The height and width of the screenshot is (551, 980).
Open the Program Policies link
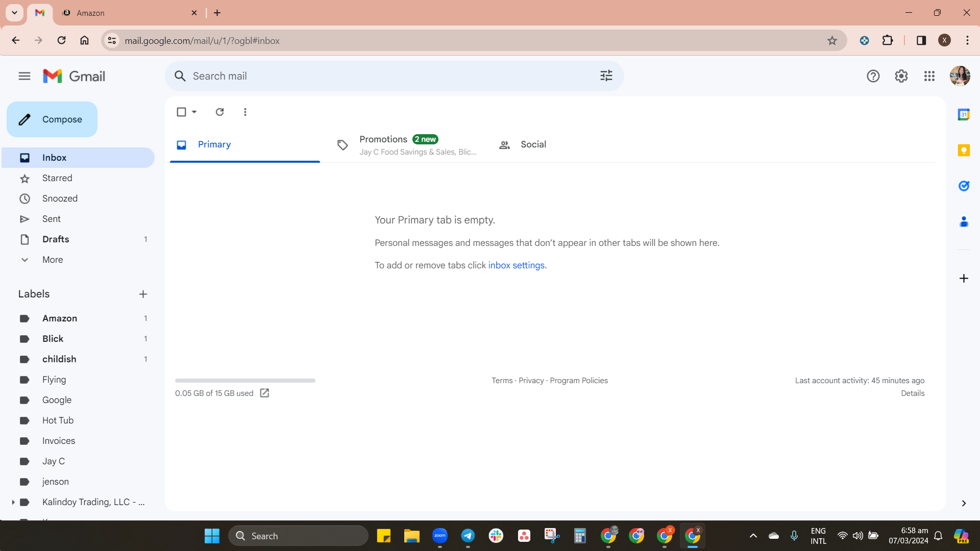click(x=579, y=381)
